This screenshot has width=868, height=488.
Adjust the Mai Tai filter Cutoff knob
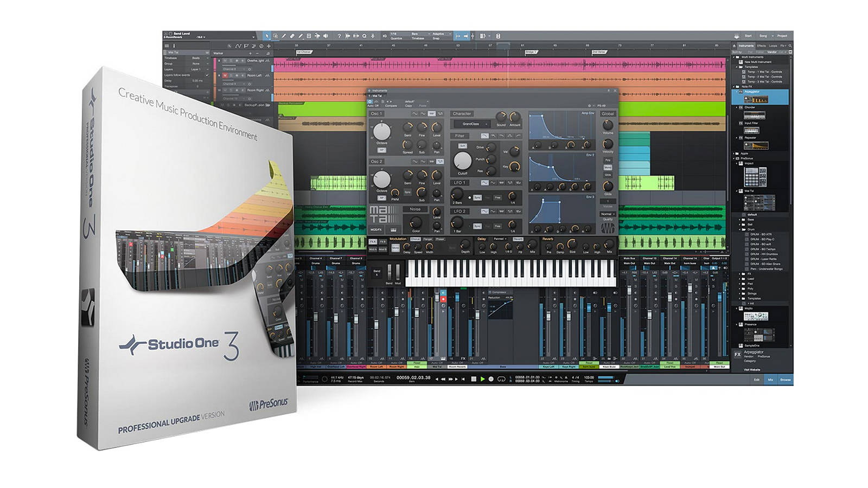(x=462, y=160)
